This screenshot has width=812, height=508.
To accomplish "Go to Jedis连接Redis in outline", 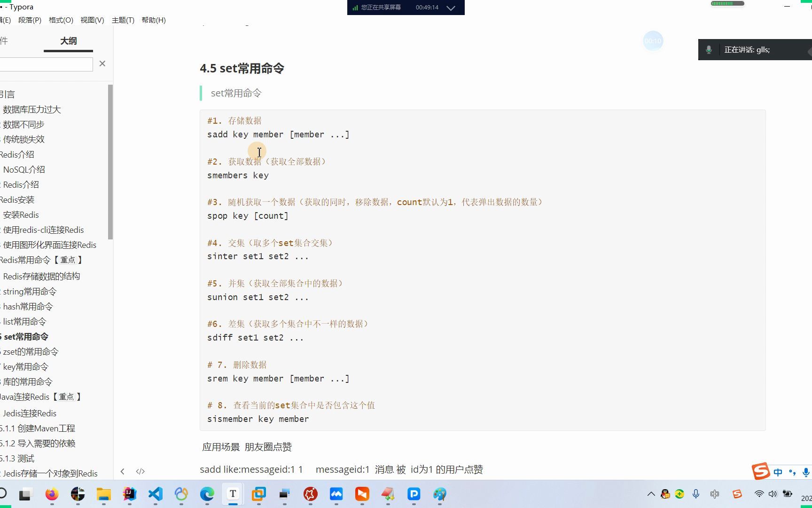I will (30, 413).
